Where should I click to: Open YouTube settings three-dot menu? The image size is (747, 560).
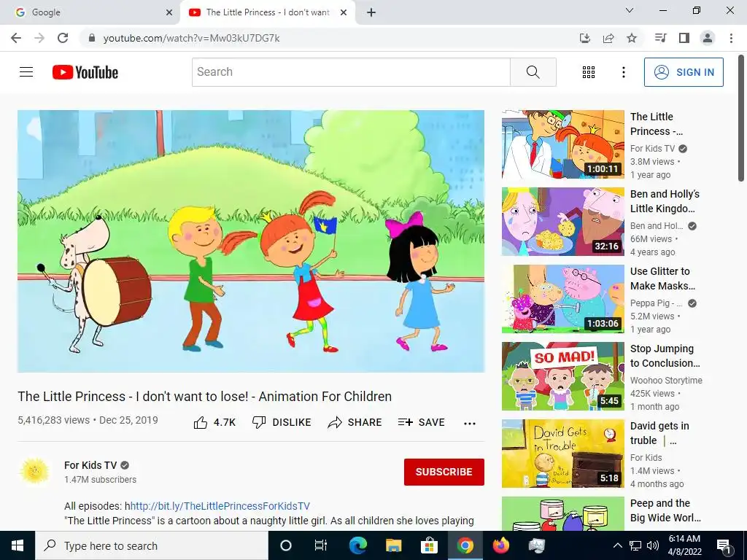click(623, 72)
